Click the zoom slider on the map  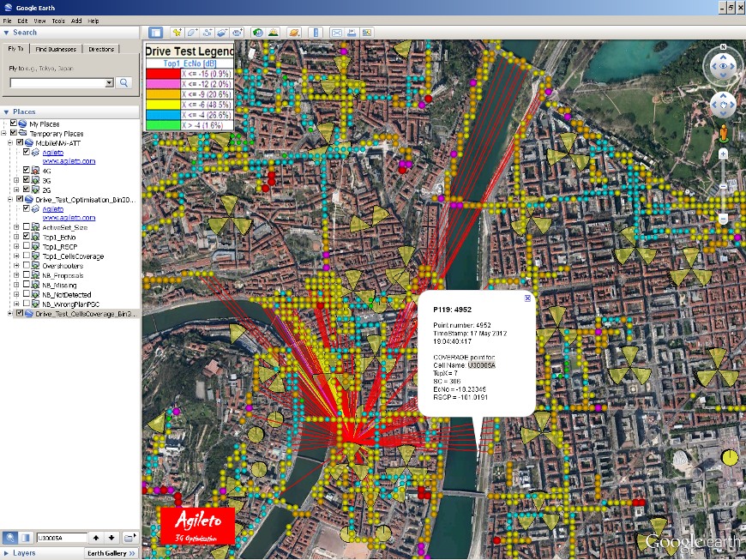click(723, 186)
